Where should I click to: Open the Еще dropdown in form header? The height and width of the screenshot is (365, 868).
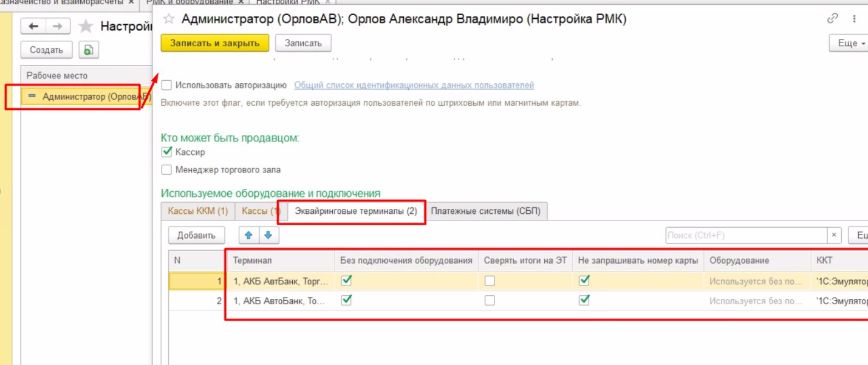[849, 43]
